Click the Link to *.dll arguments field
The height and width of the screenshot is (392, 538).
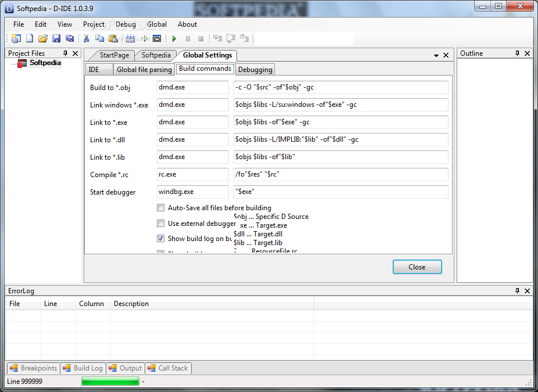[340, 139]
